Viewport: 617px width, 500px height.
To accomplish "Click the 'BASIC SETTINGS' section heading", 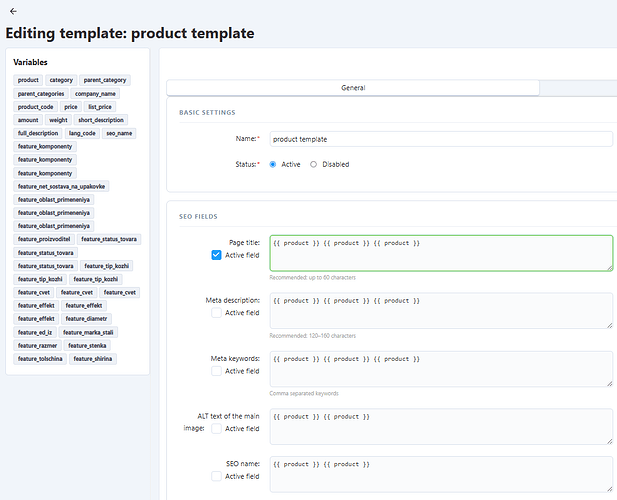I will [x=207, y=113].
